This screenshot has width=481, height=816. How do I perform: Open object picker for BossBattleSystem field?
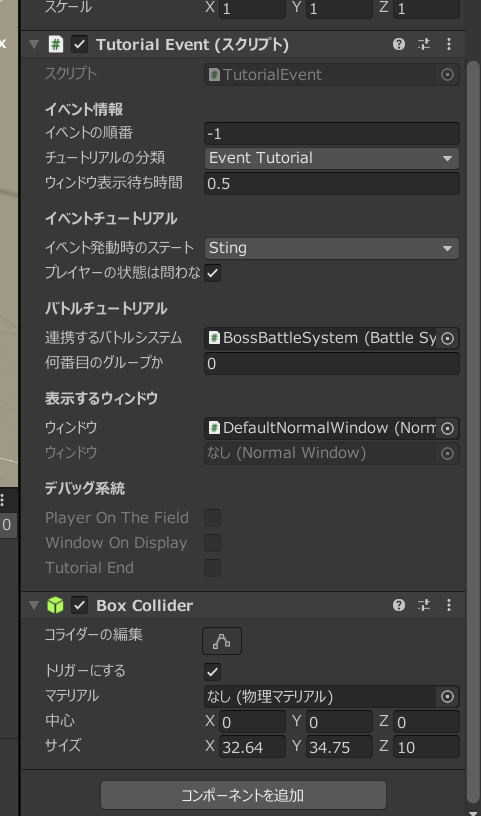pos(447,339)
